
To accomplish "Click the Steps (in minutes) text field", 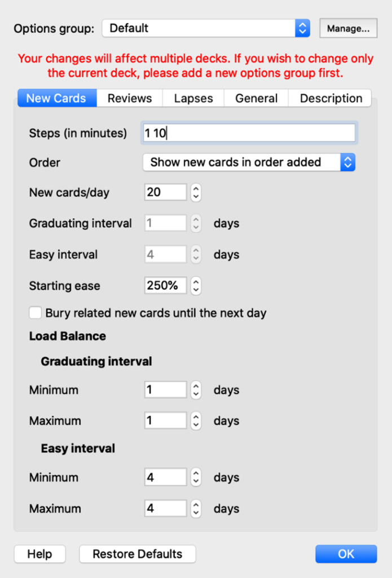I will tap(249, 133).
